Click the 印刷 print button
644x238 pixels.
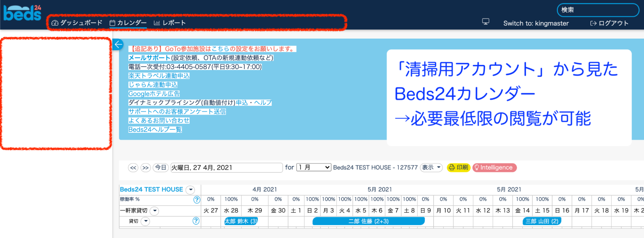458,168
